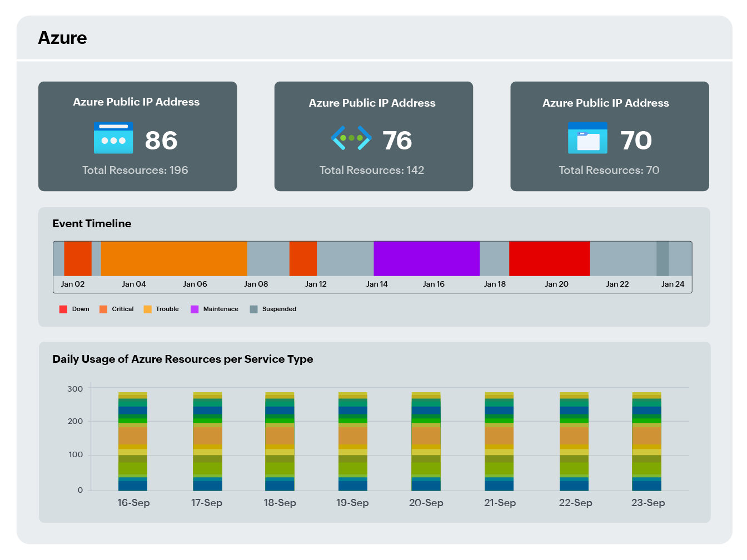
Task: Click the 300 y-axis label
Action: (75, 389)
